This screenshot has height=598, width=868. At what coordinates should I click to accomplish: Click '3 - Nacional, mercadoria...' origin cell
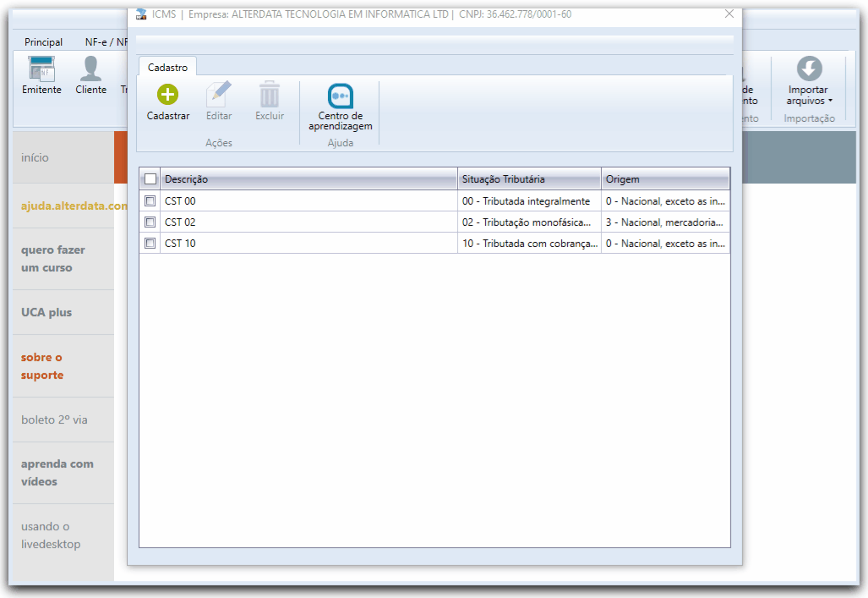pyautogui.click(x=665, y=222)
